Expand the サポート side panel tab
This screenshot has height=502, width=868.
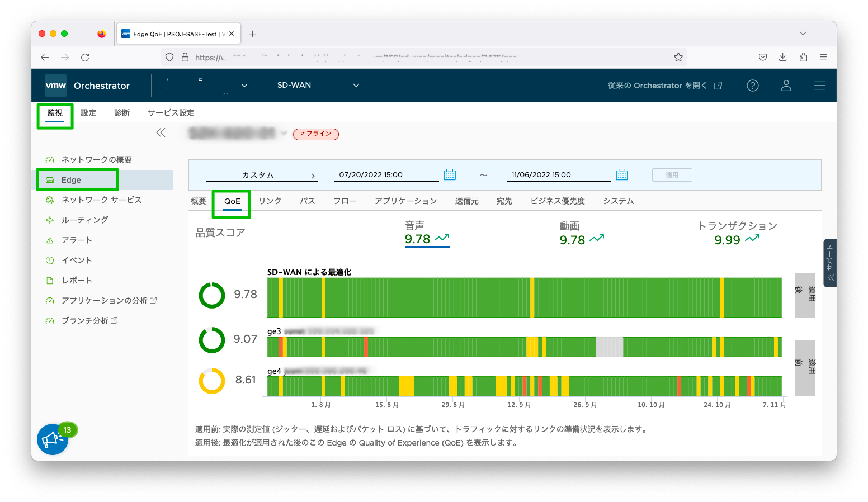pos(830,263)
